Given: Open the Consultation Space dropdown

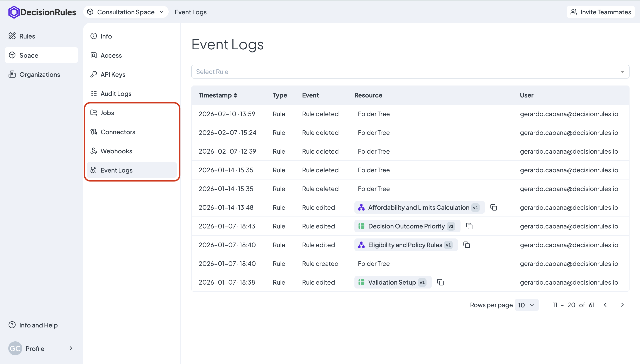Looking at the screenshot, I should (x=126, y=12).
